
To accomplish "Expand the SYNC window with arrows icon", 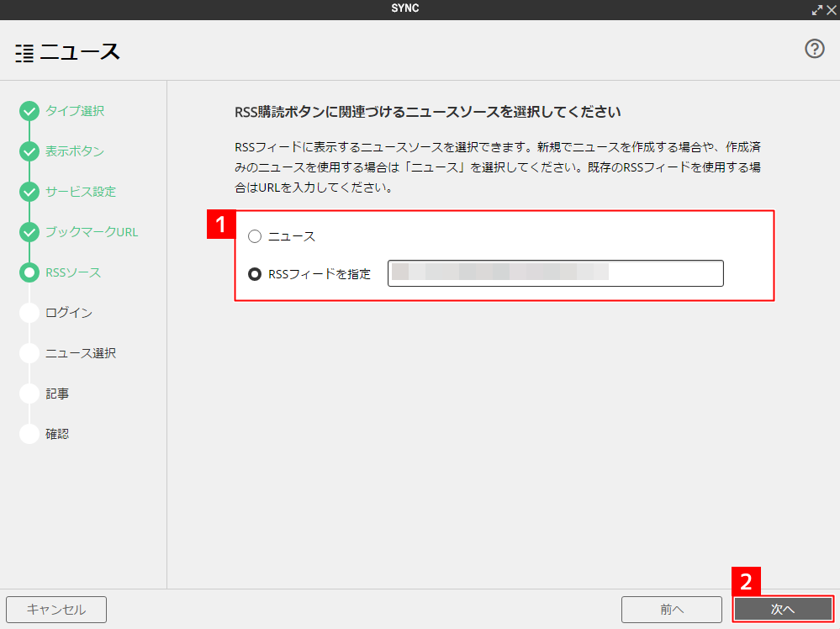I will pos(817,10).
